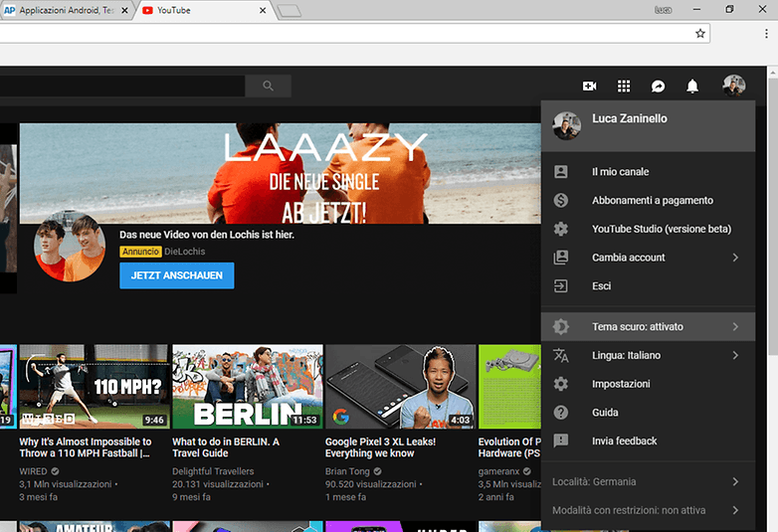This screenshot has height=532, width=778.
Task: Open Why It's Almost Impossible video title
Action: 86,447
